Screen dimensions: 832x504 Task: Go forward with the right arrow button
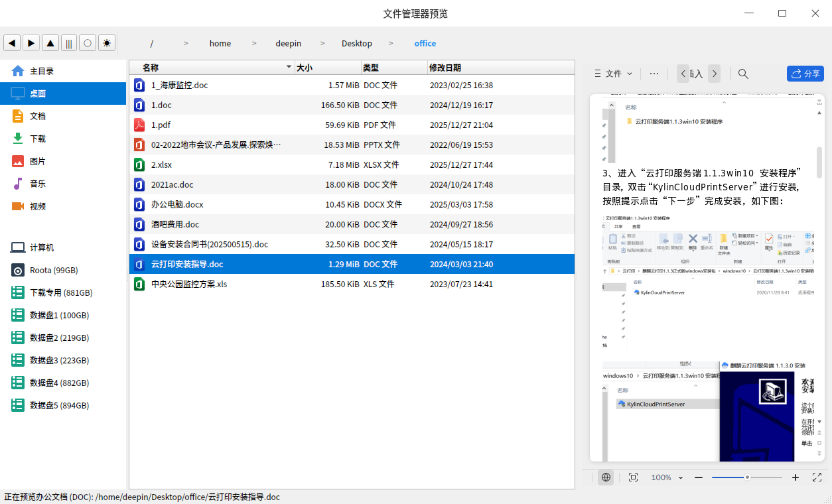pos(31,43)
